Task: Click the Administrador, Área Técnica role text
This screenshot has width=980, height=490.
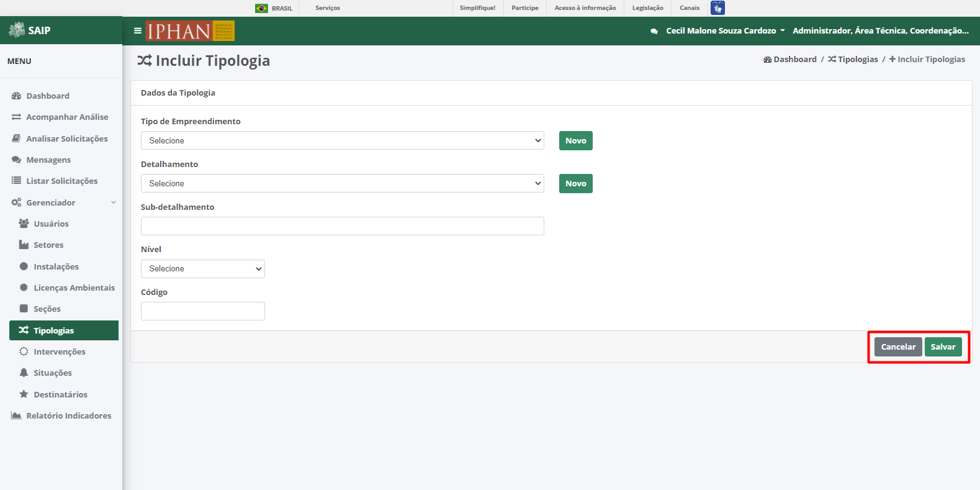Action: [881, 30]
